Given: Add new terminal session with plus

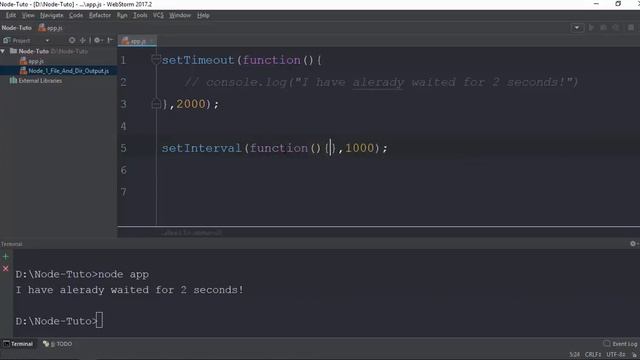Looking at the screenshot, I should point(5,257).
